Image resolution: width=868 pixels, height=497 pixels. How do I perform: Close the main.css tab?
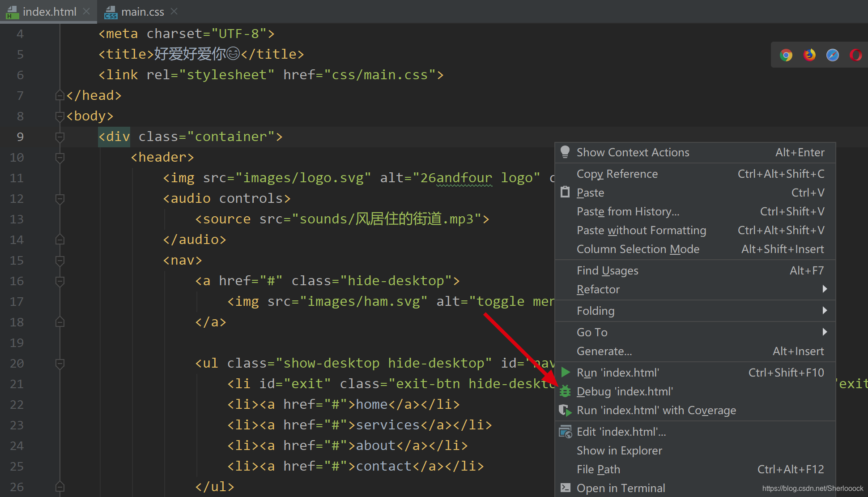(x=174, y=12)
